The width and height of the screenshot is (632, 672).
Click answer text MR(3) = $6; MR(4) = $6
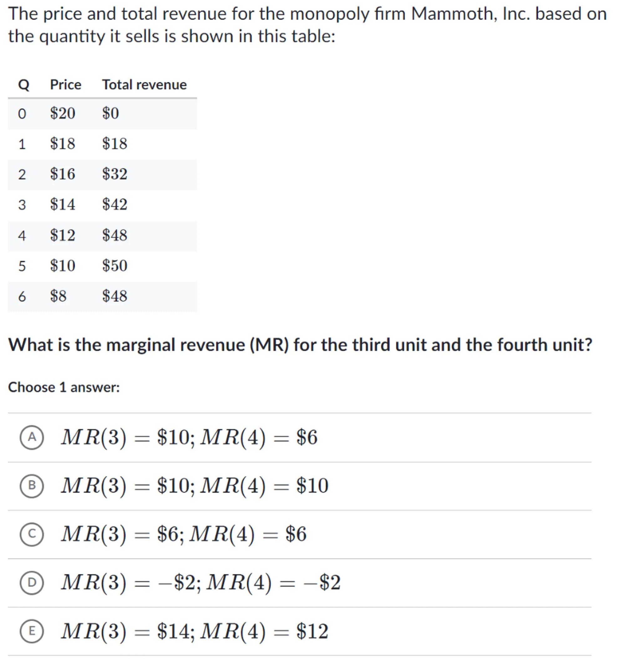[184, 534]
